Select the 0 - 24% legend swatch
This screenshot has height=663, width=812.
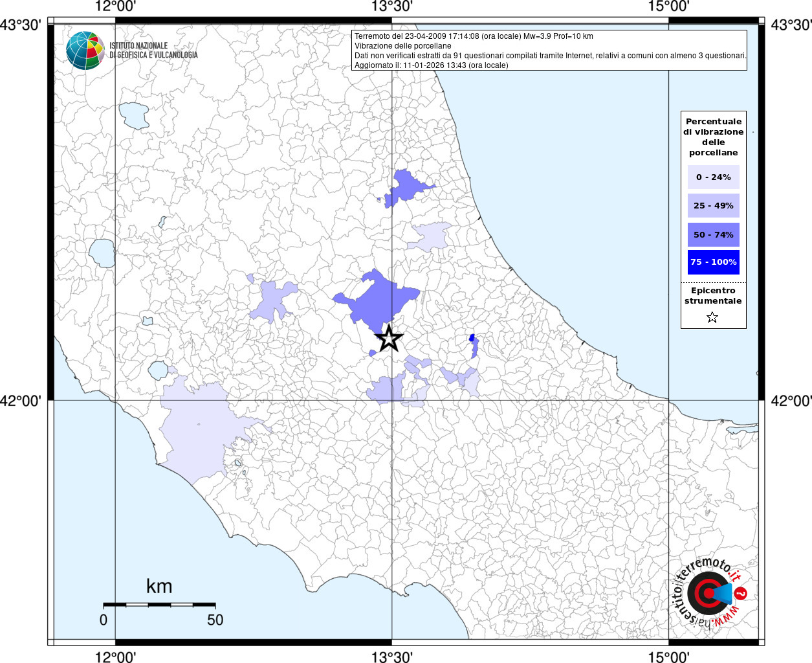click(713, 177)
